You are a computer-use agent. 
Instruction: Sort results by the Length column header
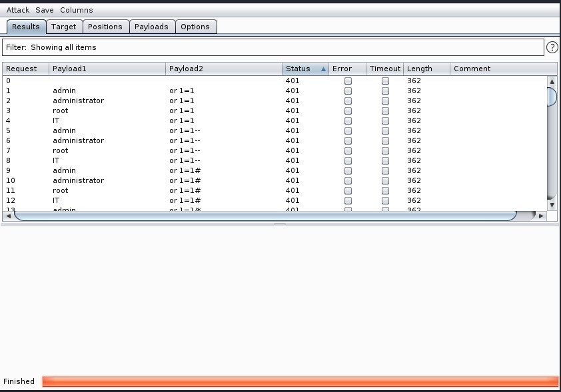[420, 69]
